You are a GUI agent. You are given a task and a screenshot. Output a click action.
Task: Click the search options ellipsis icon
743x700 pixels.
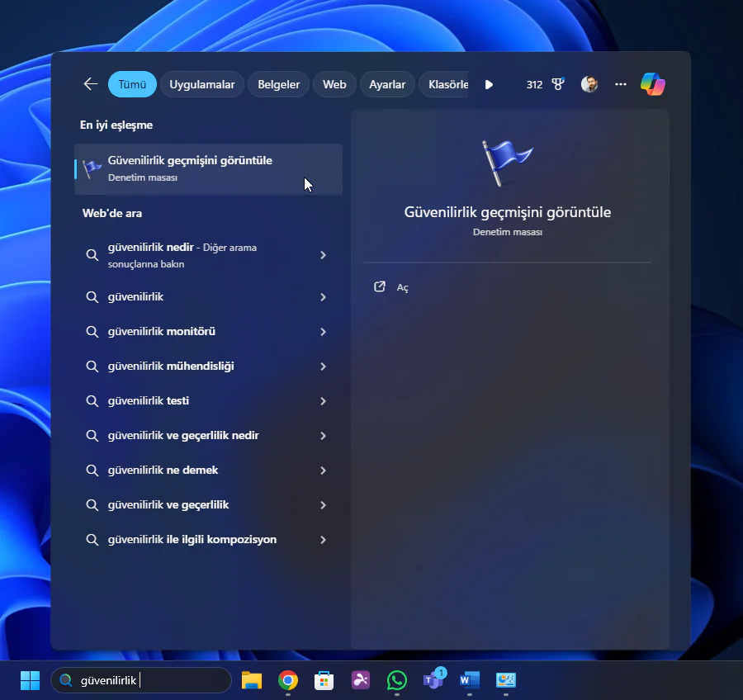click(x=620, y=83)
